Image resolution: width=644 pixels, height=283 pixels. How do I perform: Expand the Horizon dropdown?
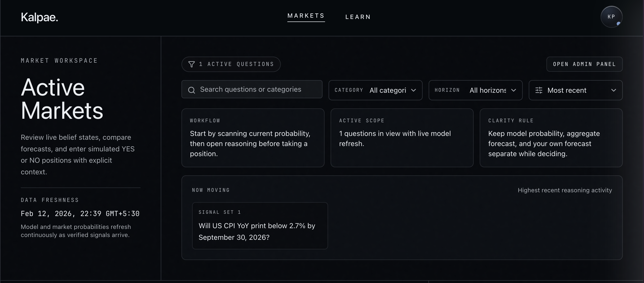[475, 90]
